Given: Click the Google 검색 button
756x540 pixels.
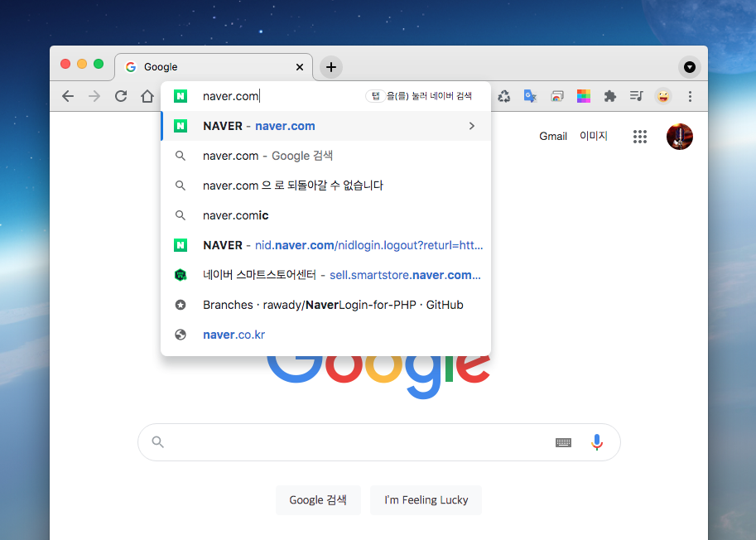Looking at the screenshot, I should pyautogui.click(x=318, y=500).
